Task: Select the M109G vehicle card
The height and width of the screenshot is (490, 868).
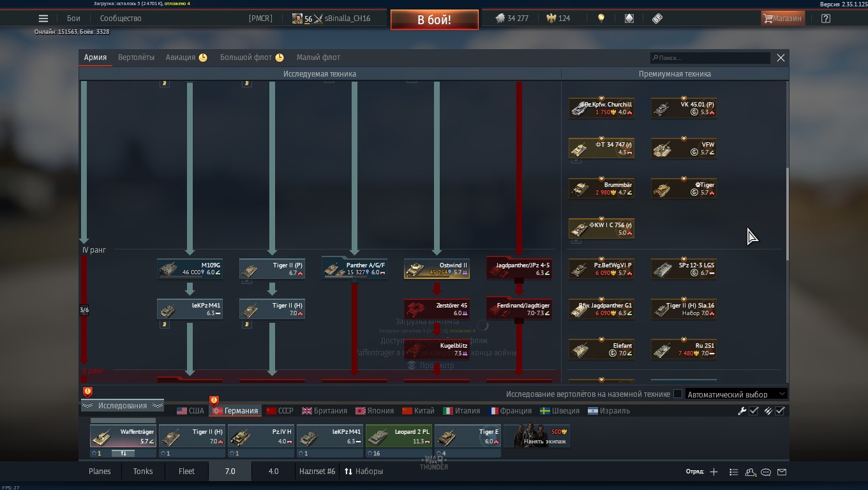Action: [x=190, y=269]
